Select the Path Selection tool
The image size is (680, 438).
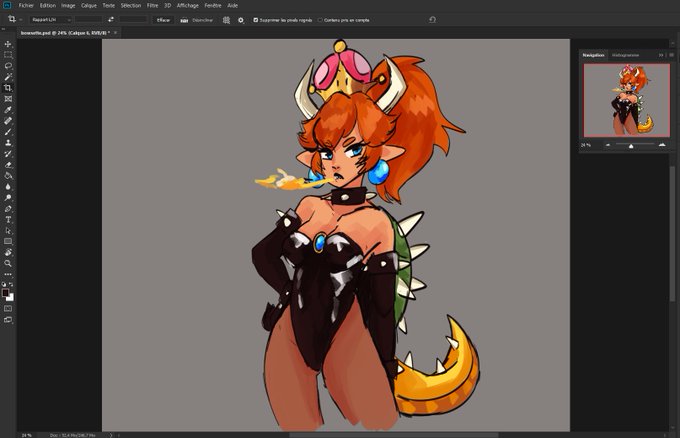[x=8, y=231]
